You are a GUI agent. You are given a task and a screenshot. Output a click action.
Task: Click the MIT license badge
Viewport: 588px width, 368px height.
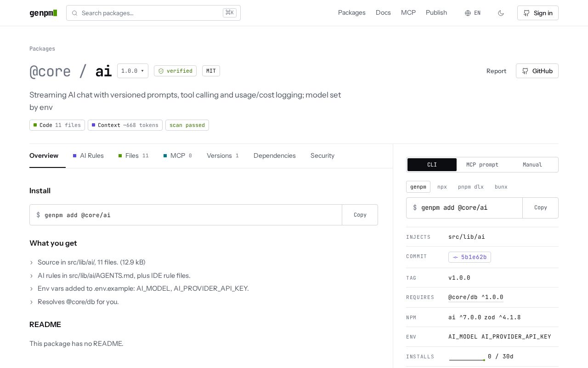pos(211,71)
